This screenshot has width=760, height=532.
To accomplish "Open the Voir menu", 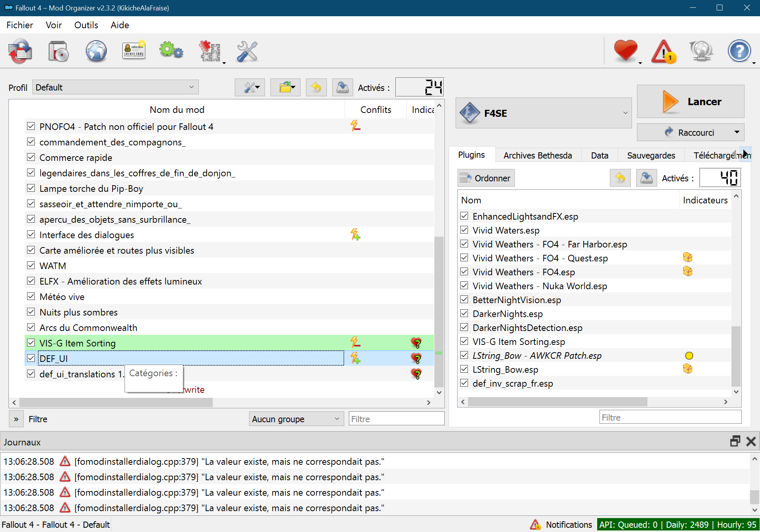I will tap(54, 25).
